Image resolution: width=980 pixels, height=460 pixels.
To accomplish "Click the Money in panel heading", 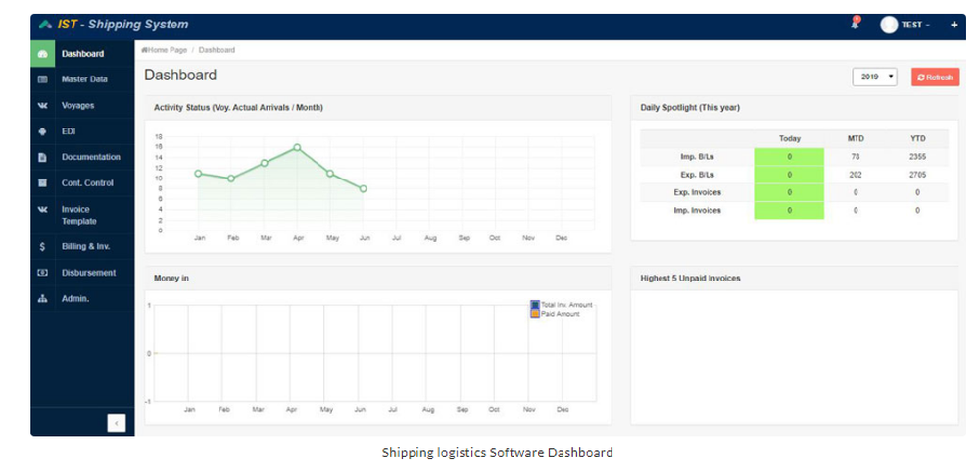I will click(171, 278).
